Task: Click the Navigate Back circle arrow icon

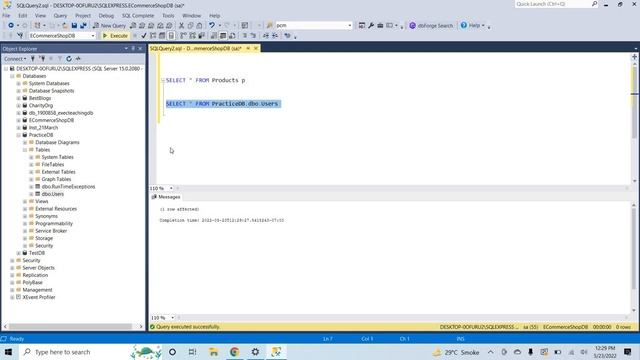Action: point(11,25)
